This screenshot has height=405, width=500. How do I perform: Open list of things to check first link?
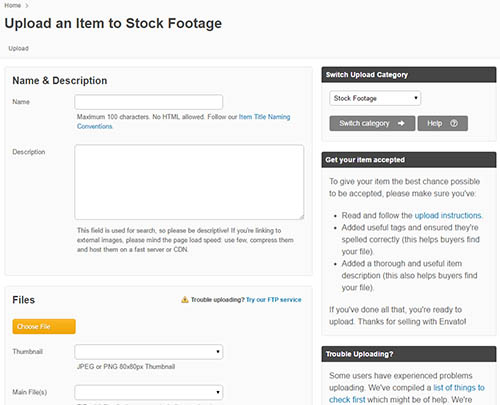[407, 394]
